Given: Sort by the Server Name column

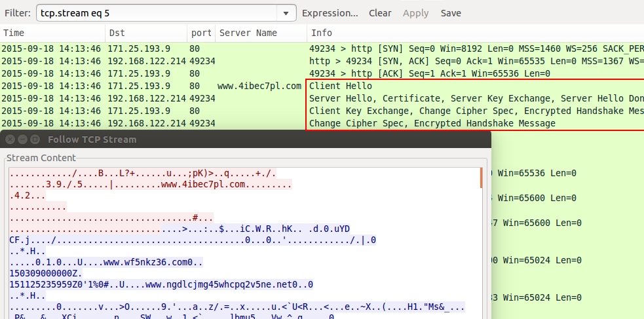Looking at the screenshot, I should (x=259, y=33).
